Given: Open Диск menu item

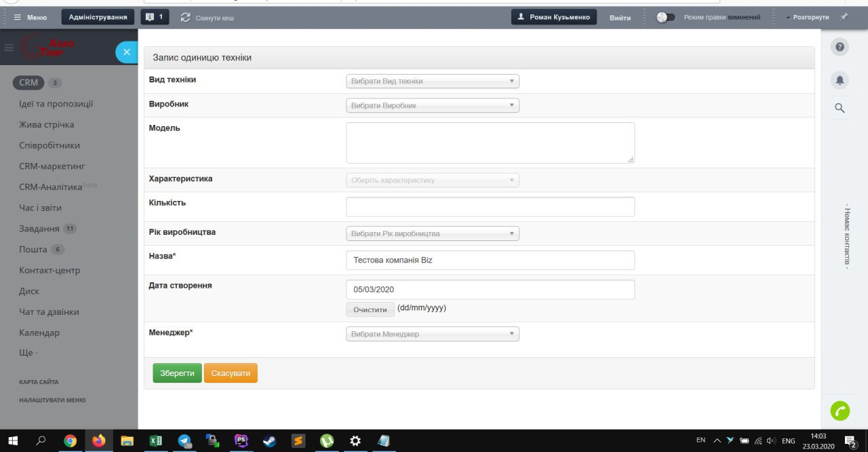Looking at the screenshot, I should tap(29, 291).
